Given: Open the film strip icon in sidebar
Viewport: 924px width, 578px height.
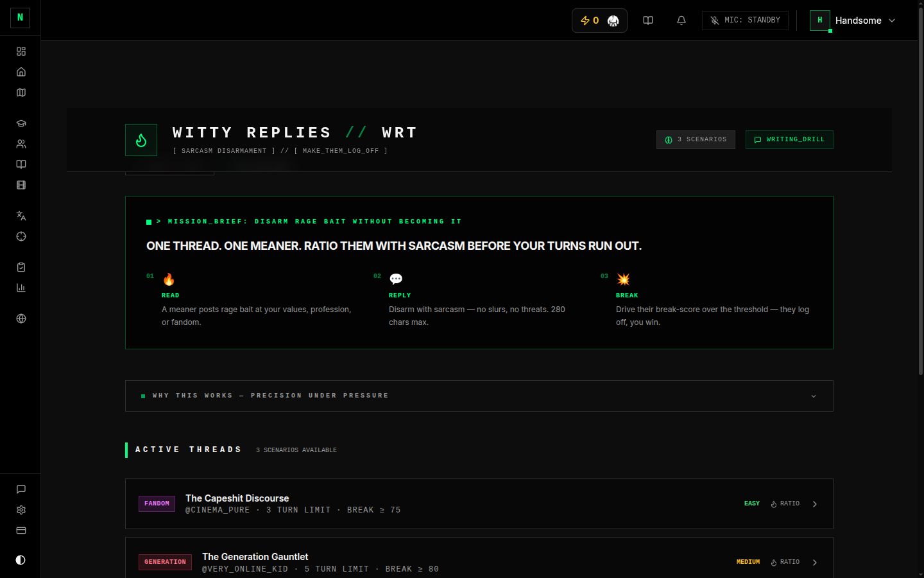Looking at the screenshot, I should click(21, 185).
